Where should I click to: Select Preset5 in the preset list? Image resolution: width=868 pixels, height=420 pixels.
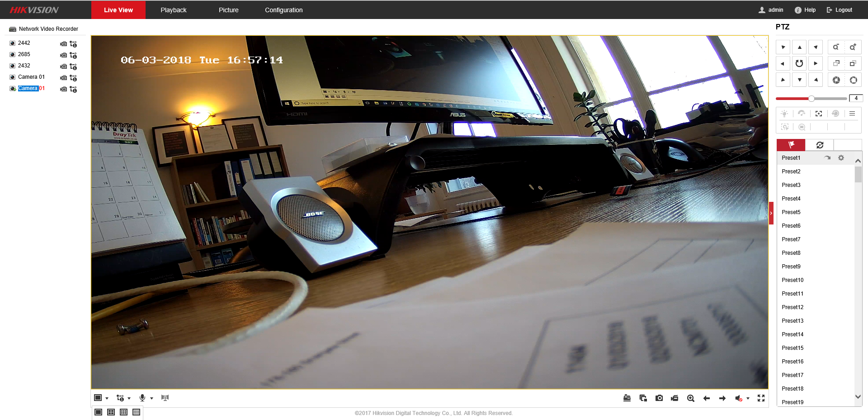point(791,212)
